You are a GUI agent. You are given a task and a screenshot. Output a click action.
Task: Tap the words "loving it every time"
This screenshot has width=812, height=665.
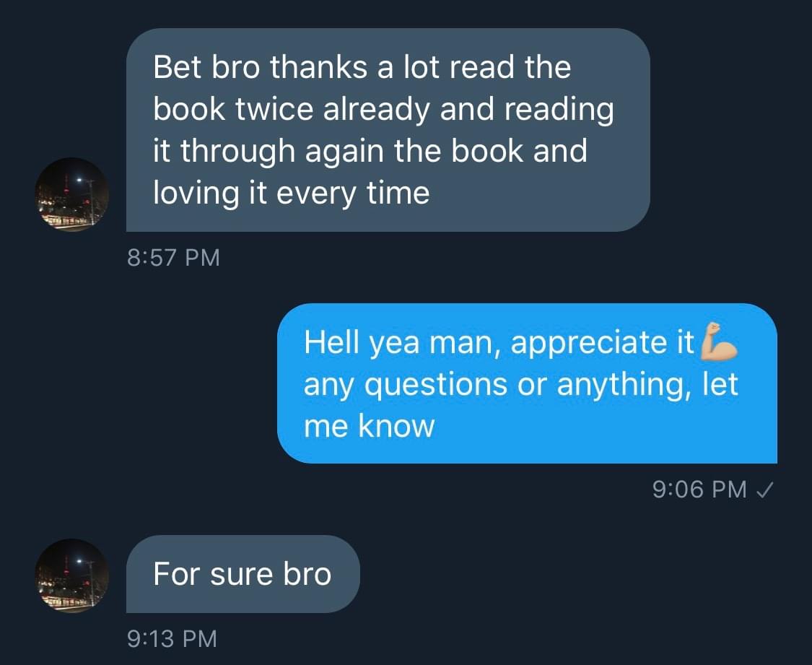(x=291, y=194)
